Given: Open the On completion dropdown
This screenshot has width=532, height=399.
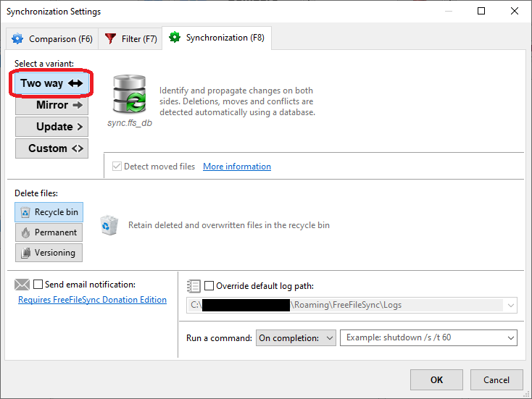Looking at the screenshot, I should (x=296, y=338).
